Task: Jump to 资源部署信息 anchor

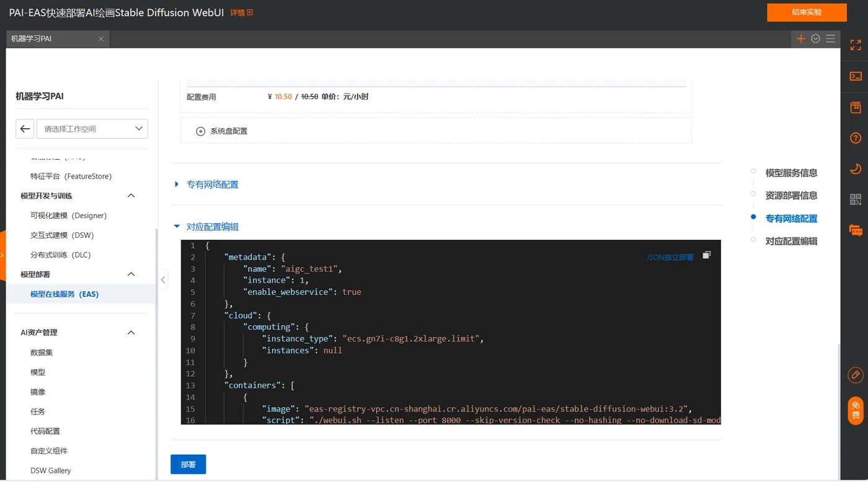Action: pyautogui.click(x=791, y=196)
